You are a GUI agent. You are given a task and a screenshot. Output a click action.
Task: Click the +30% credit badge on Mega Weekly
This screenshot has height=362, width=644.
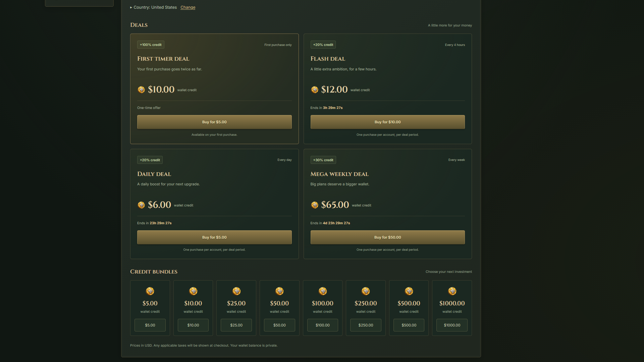(x=323, y=160)
